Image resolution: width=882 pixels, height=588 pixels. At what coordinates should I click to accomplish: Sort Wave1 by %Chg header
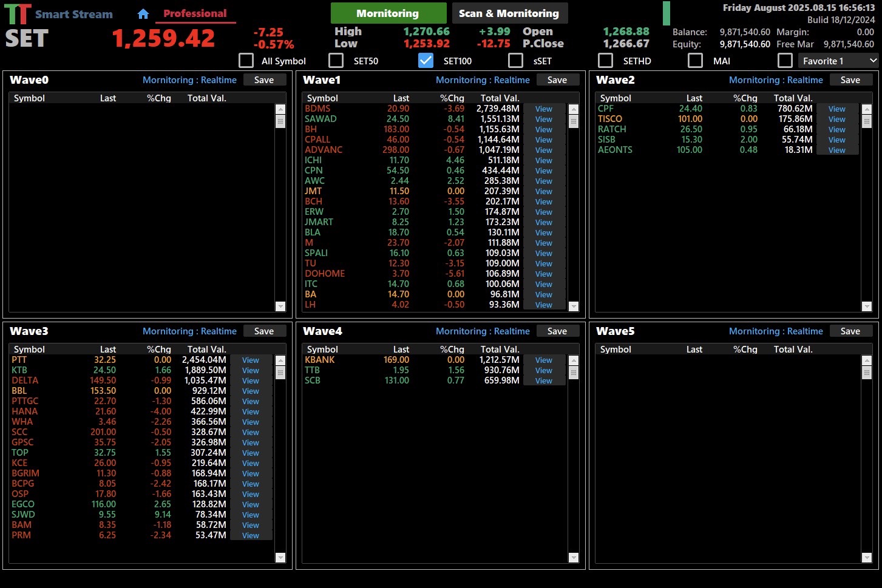pyautogui.click(x=452, y=98)
